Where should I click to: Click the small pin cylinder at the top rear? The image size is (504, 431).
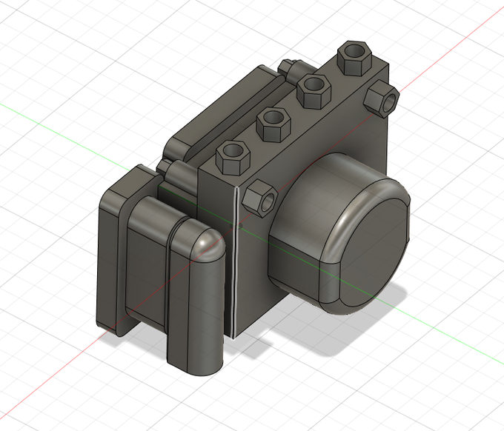click(x=288, y=69)
